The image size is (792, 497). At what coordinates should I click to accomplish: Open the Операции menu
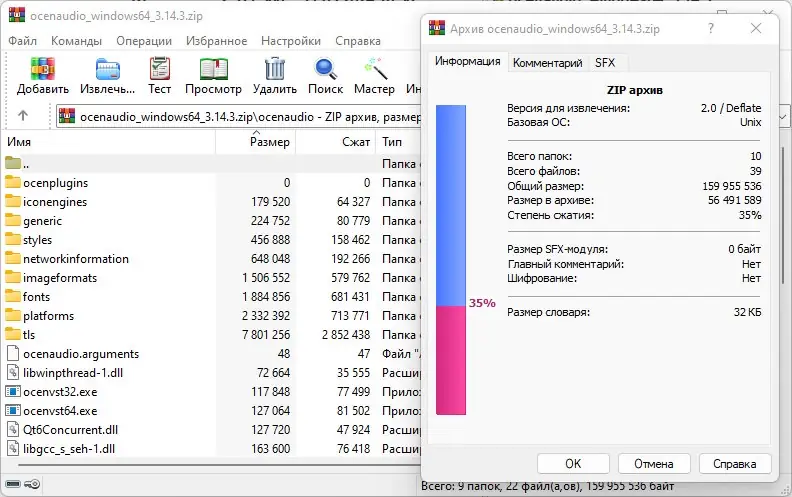tap(144, 41)
